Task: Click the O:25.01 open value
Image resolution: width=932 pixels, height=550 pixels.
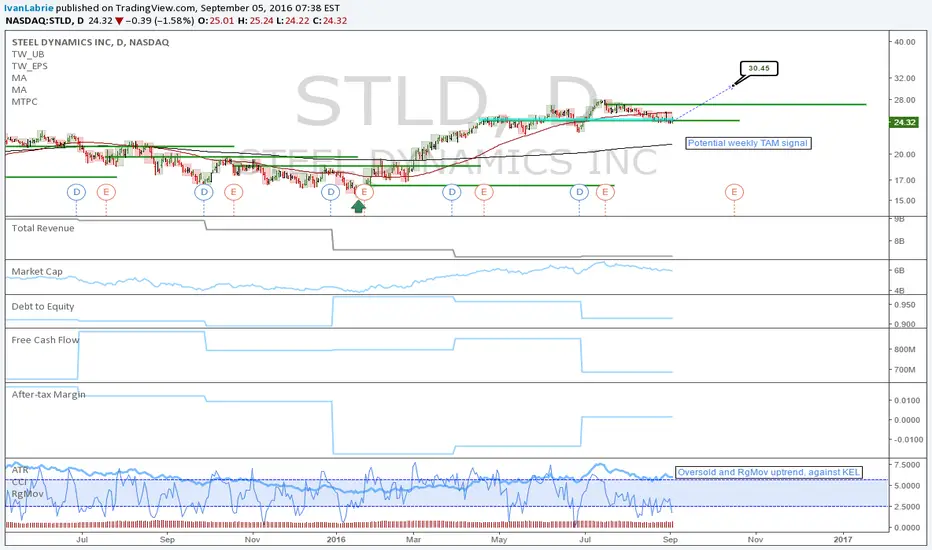Action: (216, 21)
